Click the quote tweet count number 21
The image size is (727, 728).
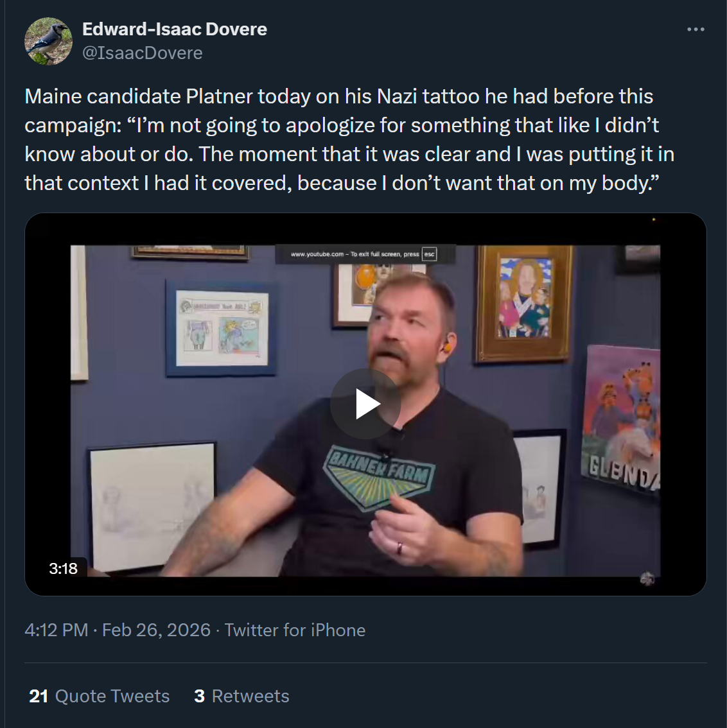point(39,696)
